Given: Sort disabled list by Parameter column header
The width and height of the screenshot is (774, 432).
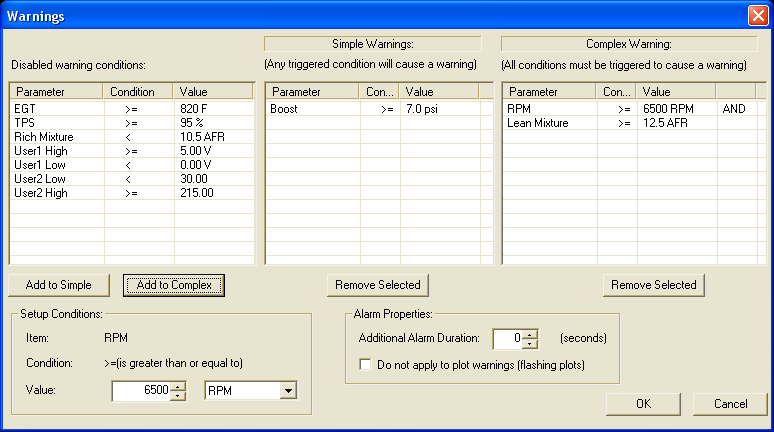Looking at the screenshot, I should point(55,91).
